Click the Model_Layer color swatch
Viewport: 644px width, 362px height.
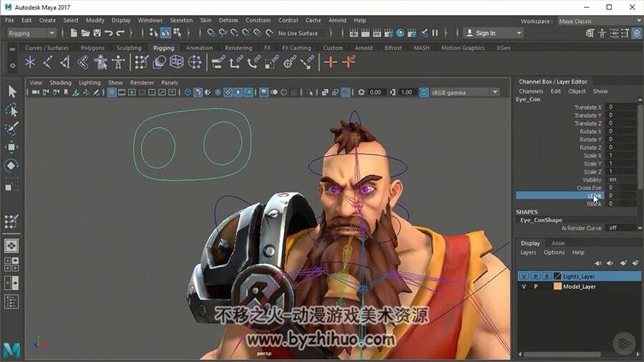(557, 286)
